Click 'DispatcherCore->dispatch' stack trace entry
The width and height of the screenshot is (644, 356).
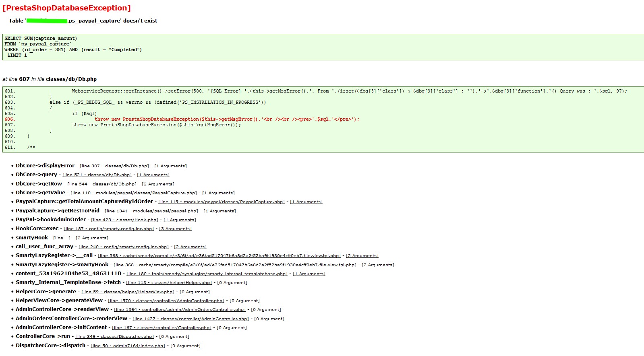(51, 346)
